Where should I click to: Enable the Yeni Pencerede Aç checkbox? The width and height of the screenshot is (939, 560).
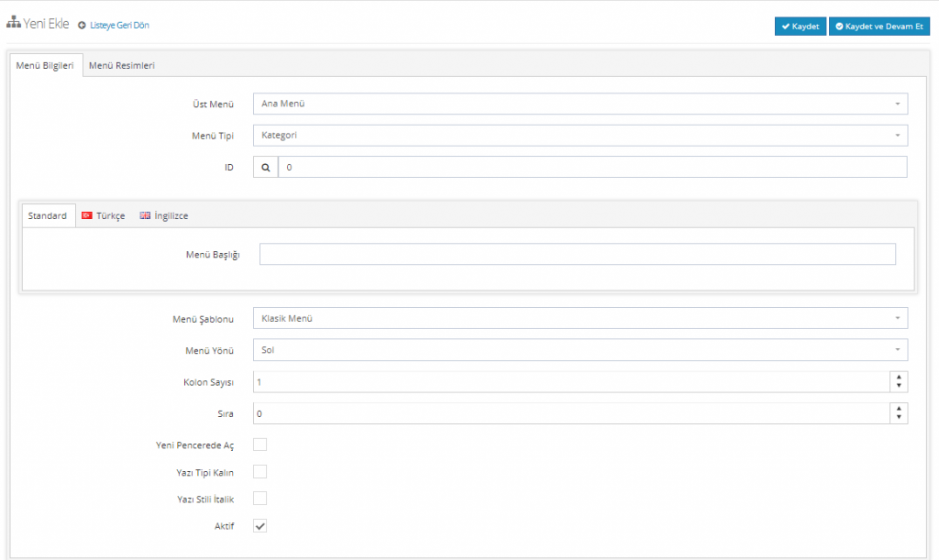coord(260,445)
